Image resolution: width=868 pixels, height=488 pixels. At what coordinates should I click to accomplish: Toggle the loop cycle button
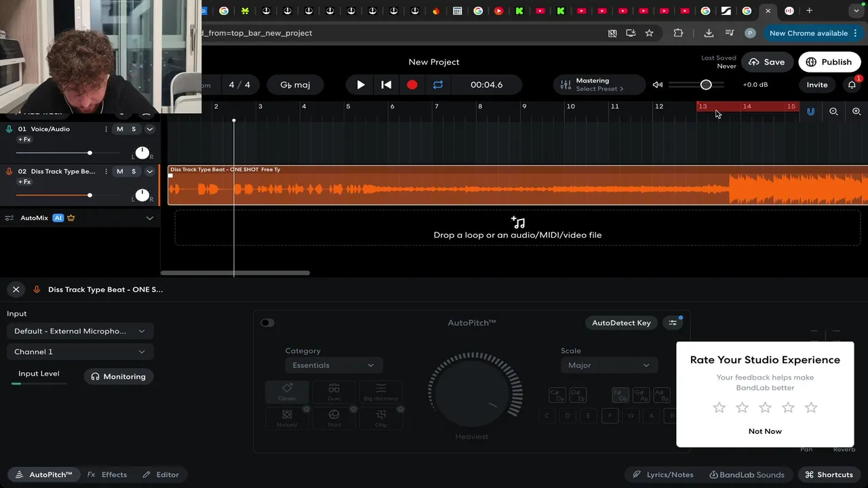click(x=438, y=85)
